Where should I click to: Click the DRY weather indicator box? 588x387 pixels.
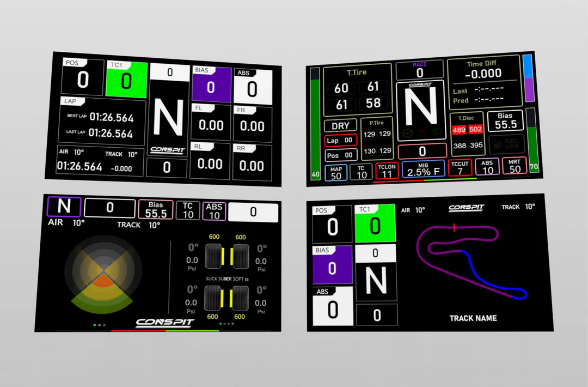(x=341, y=125)
